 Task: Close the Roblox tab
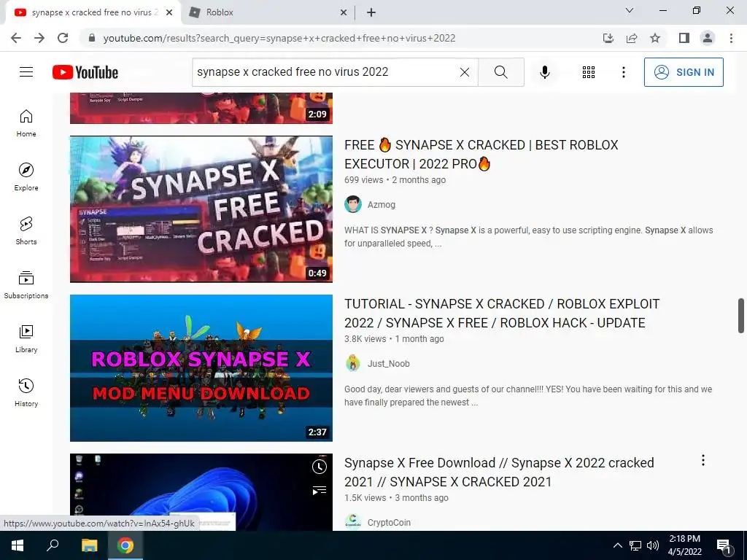[x=343, y=12]
